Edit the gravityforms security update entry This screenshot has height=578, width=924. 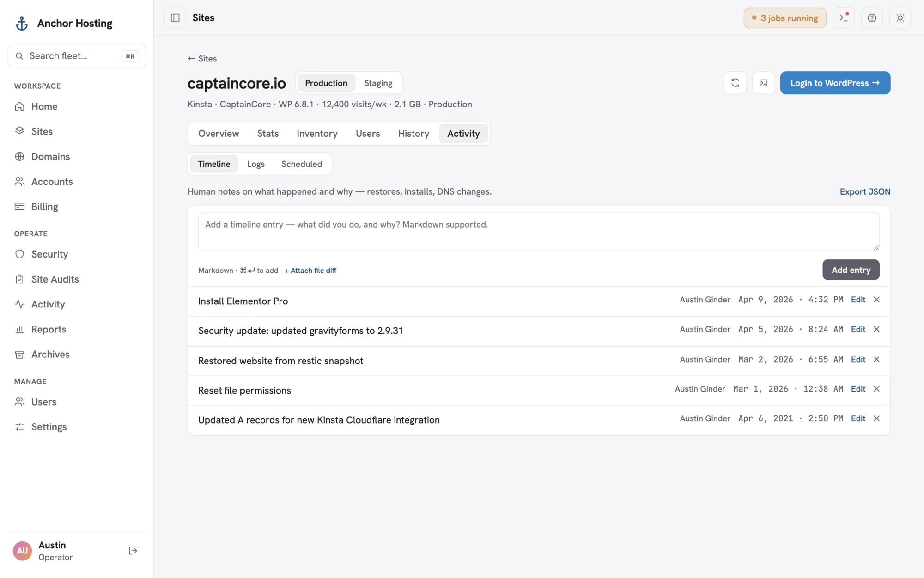point(858,329)
